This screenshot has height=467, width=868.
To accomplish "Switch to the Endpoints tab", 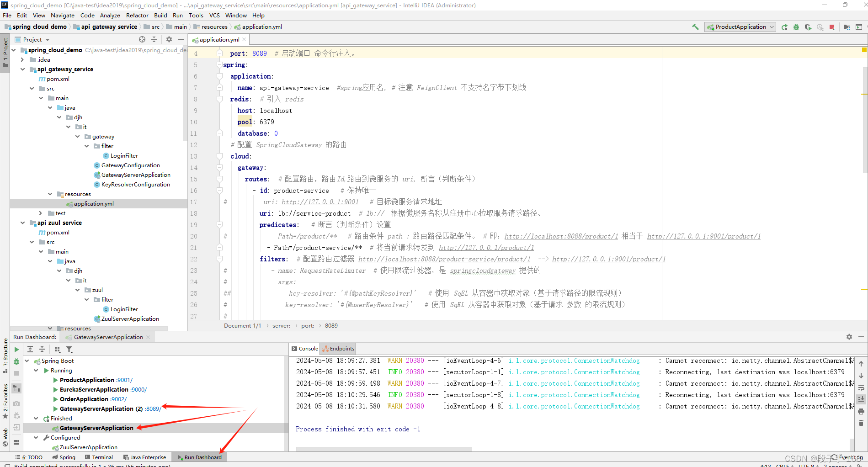I will (x=338, y=349).
